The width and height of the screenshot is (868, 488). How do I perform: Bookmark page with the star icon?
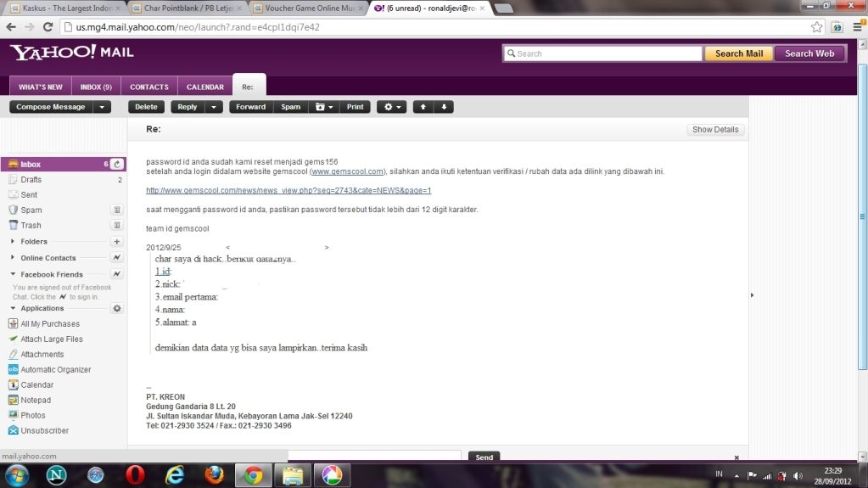pyautogui.click(x=816, y=27)
